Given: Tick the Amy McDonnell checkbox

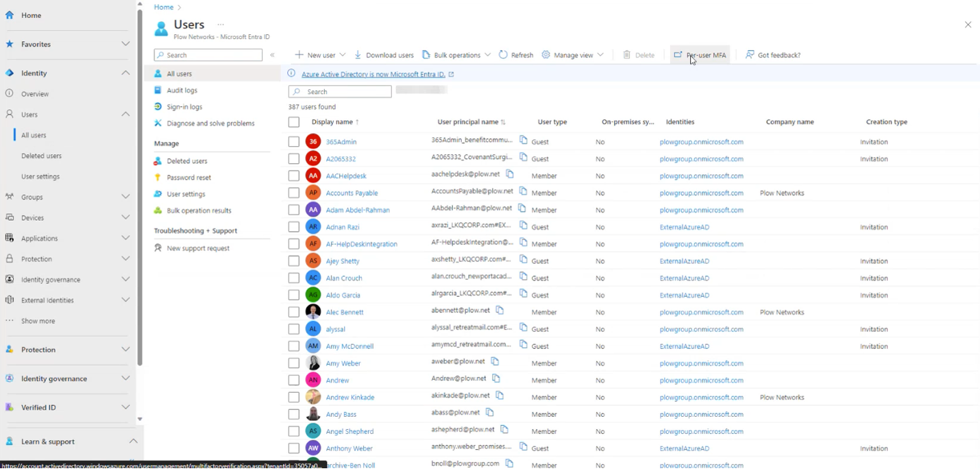Looking at the screenshot, I should pyautogui.click(x=294, y=346).
